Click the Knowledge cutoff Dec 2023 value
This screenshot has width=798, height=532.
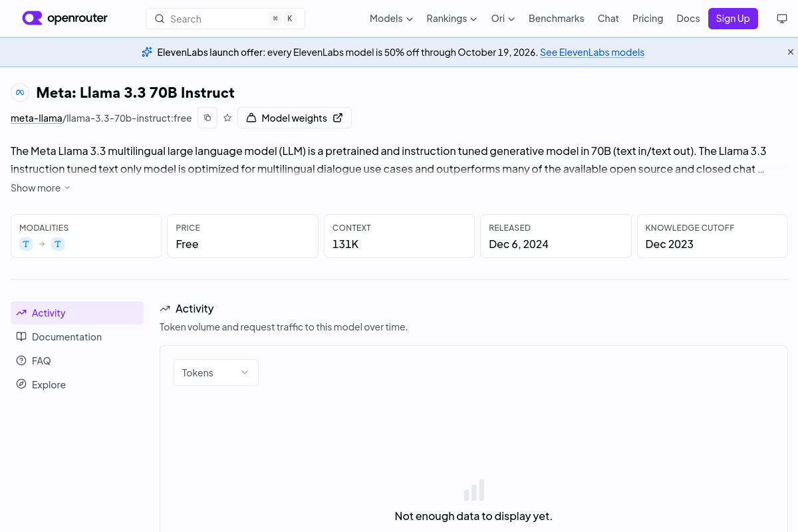click(x=670, y=244)
